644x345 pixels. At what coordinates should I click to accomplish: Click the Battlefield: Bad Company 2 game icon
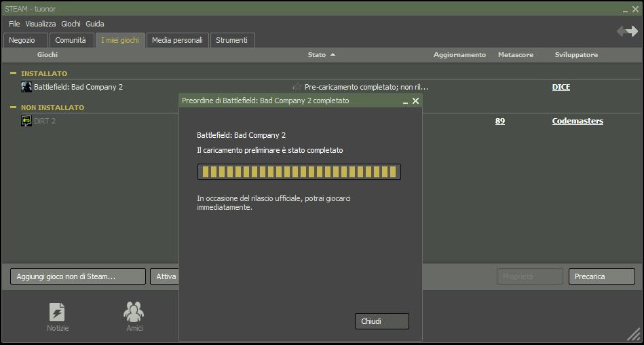26,87
